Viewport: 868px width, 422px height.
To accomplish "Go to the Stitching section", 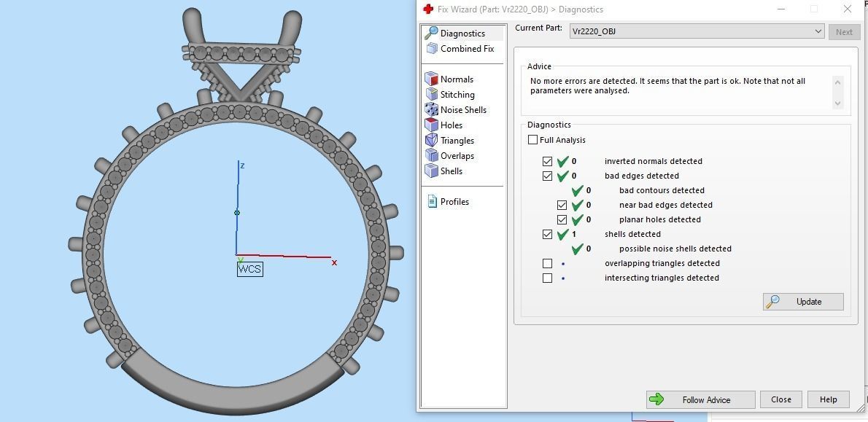I will click(457, 95).
